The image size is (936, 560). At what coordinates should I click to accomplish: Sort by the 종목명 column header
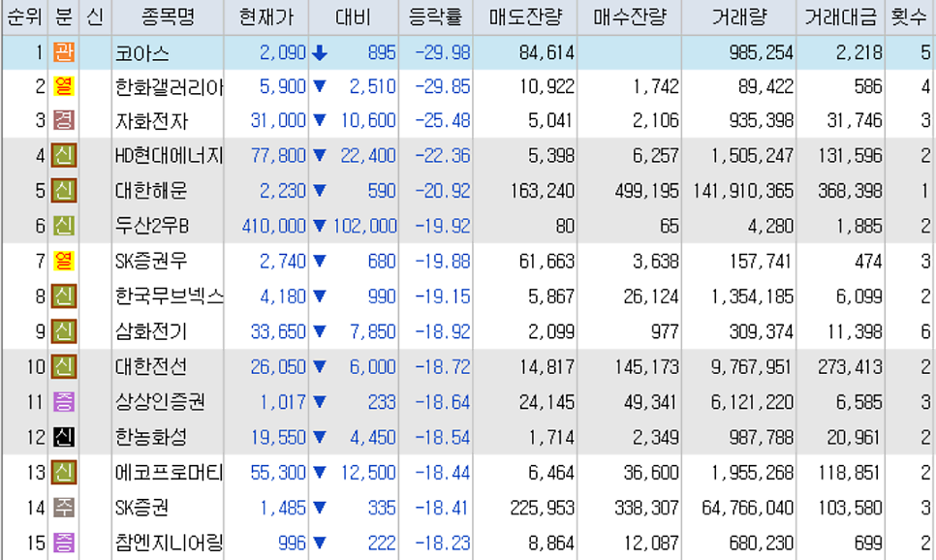pyautogui.click(x=168, y=17)
